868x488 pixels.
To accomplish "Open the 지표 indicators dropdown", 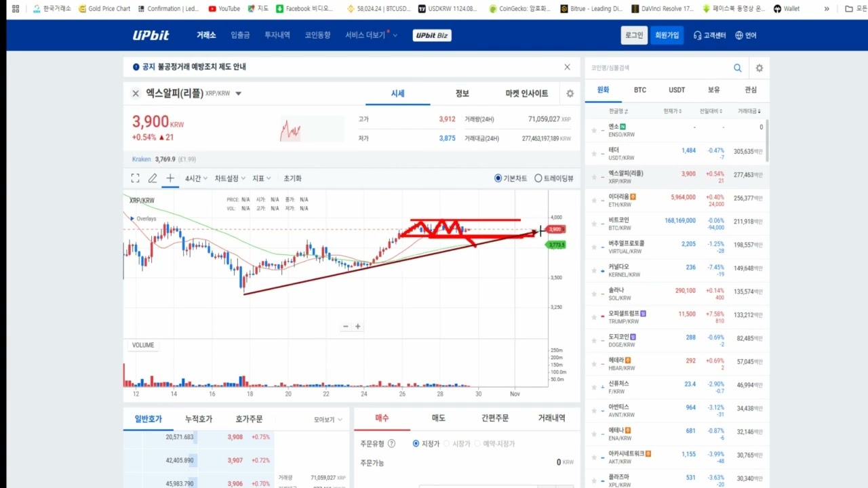I will 262,178.
